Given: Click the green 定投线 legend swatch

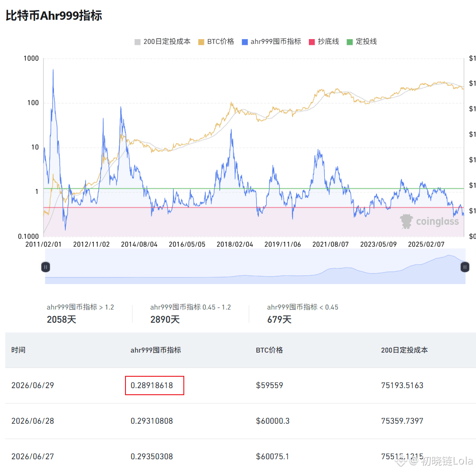Looking at the screenshot, I should [x=350, y=42].
